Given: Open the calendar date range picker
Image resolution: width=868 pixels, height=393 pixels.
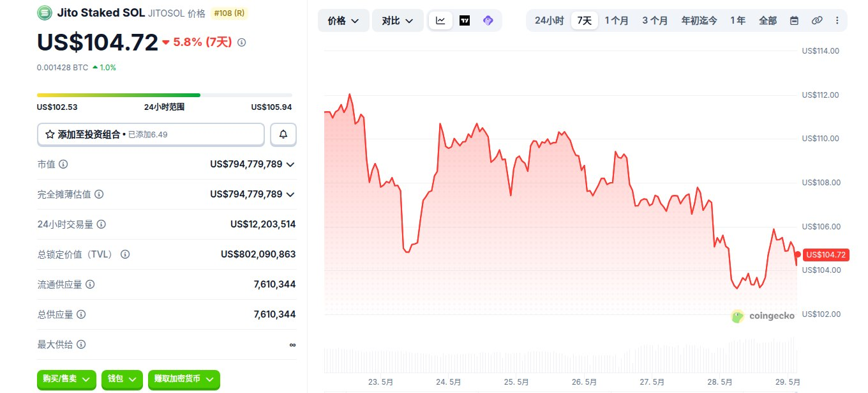Looking at the screenshot, I should (x=794, y=20).
